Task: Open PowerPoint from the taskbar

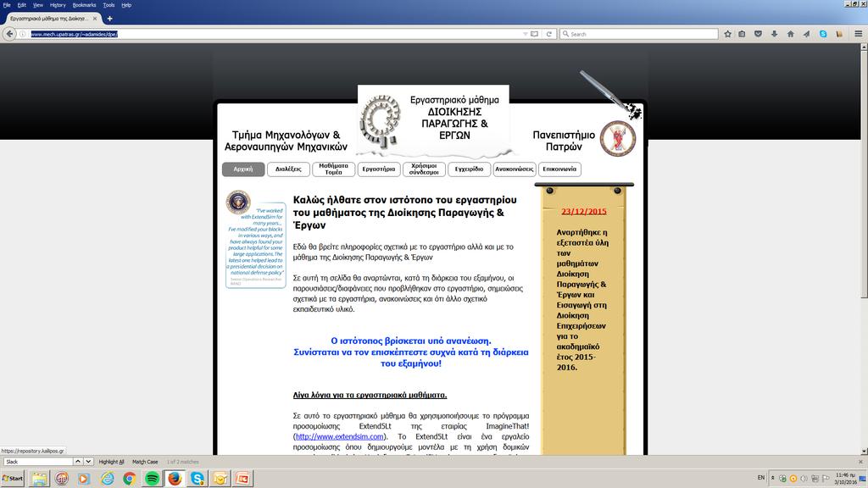Action: pos(242,478)
